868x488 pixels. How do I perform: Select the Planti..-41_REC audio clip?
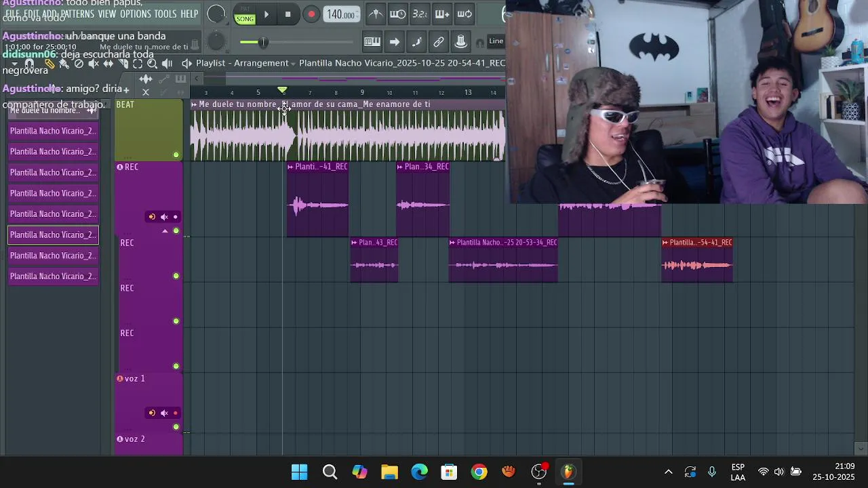tap(317, 199)
